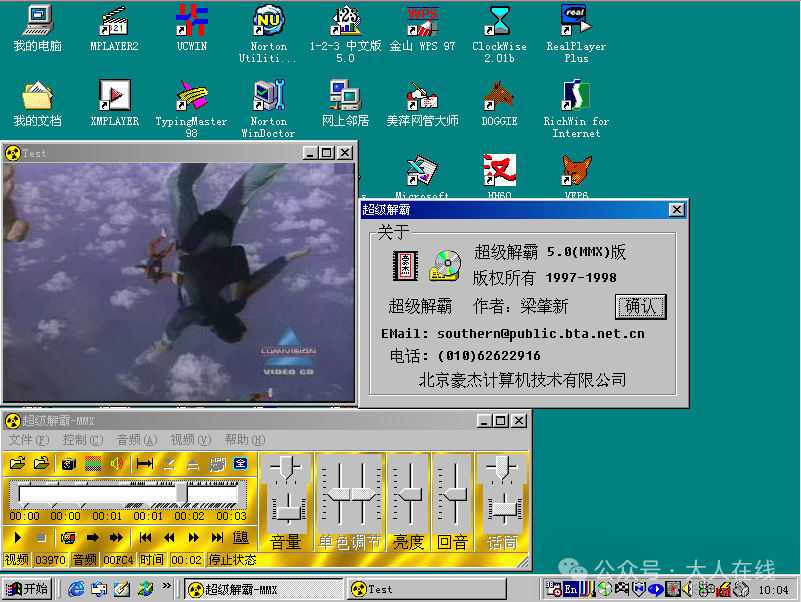Screen dimensions: 801x602
Task: Click the 亮度 brightness slider handle
Action: 410,495
